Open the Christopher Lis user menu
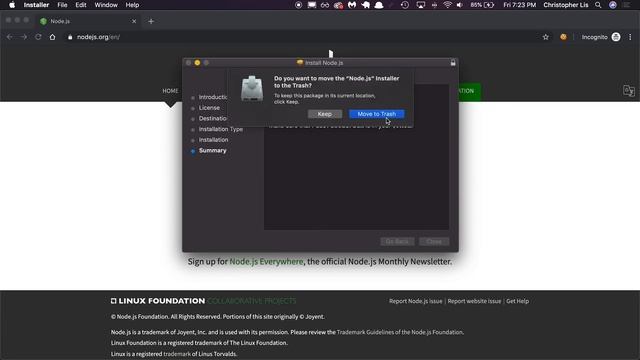The width and height of the screenshot is (640, 360). [566, 5]
